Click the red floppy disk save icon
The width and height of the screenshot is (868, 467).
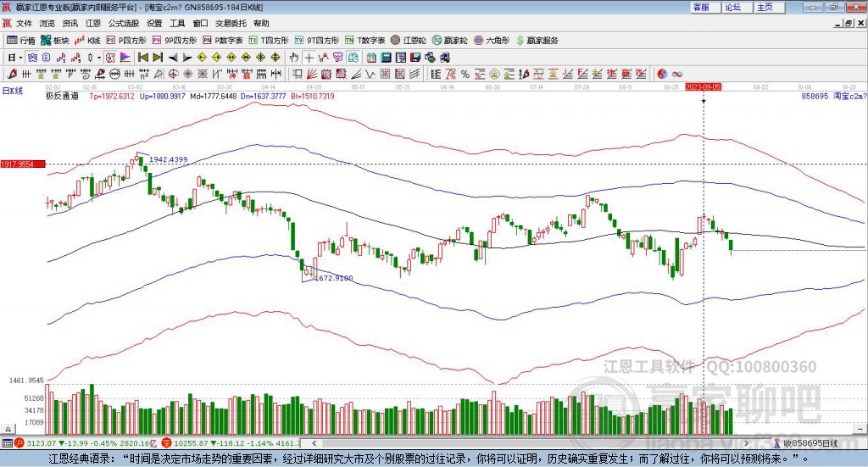[415, 58]
